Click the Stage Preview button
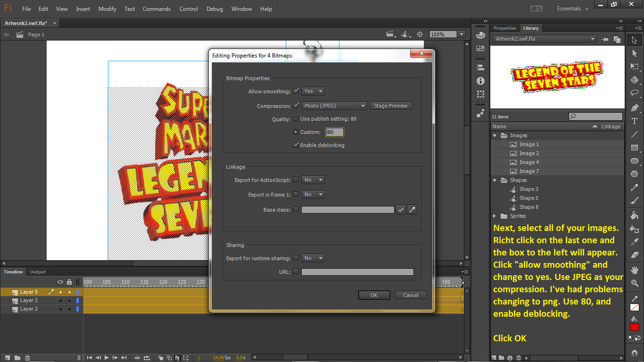The height and width of the screenshot is (362, 644). click(x=390, y=106)
